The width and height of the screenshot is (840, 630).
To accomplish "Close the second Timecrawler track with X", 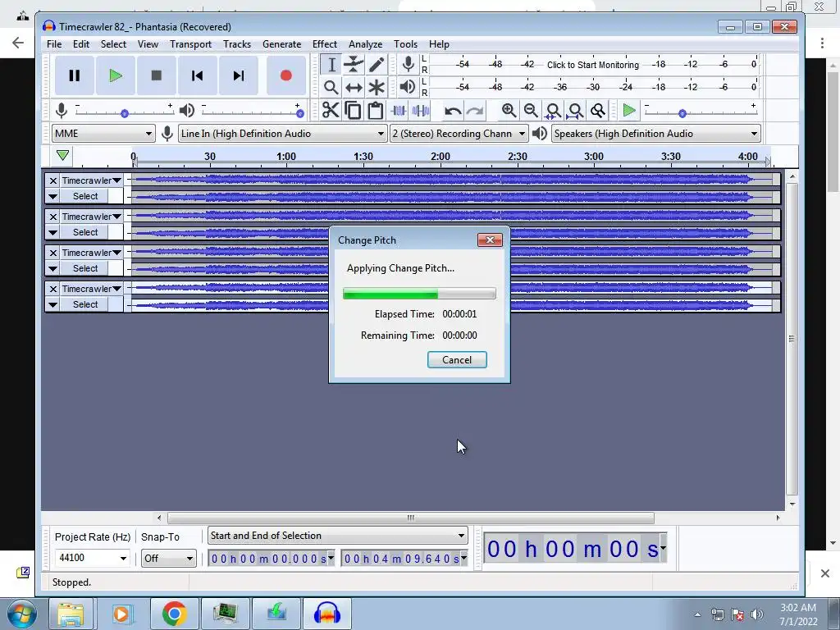I will tap(52, 217).
